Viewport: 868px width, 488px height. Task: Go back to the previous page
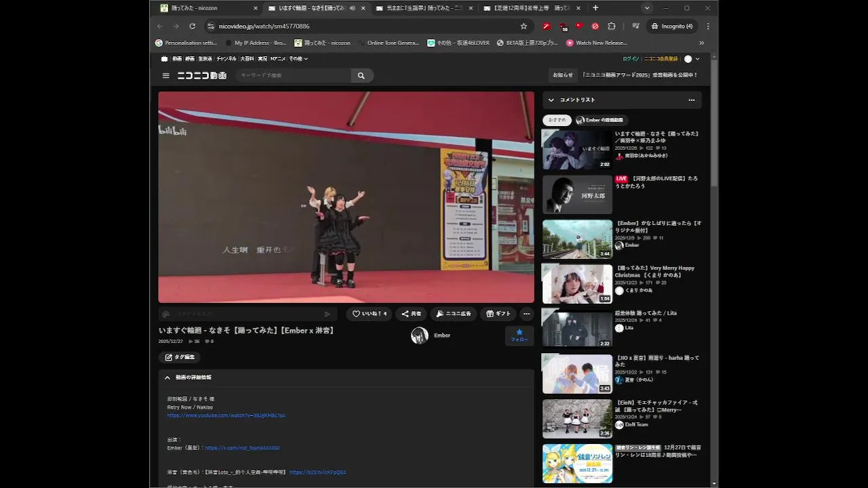(160, 26)
